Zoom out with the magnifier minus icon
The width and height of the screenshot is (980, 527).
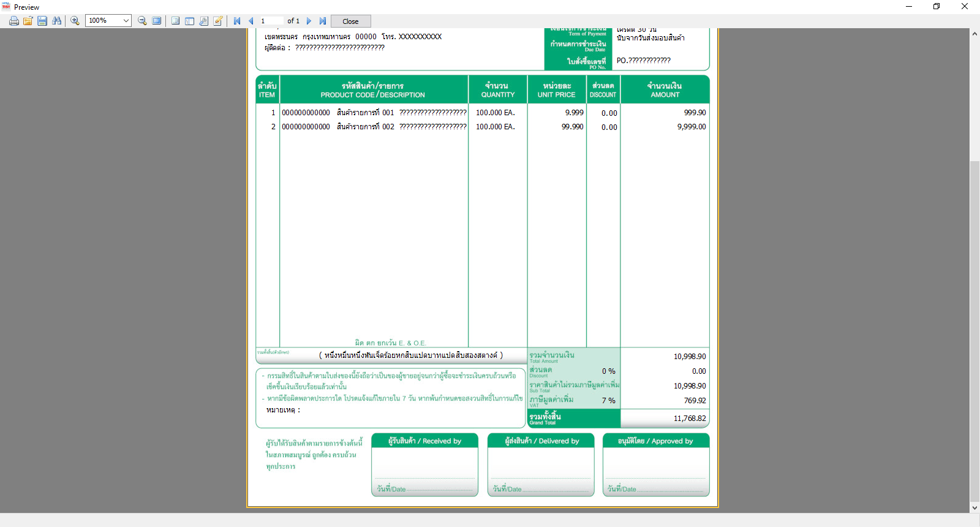point(142,21)
